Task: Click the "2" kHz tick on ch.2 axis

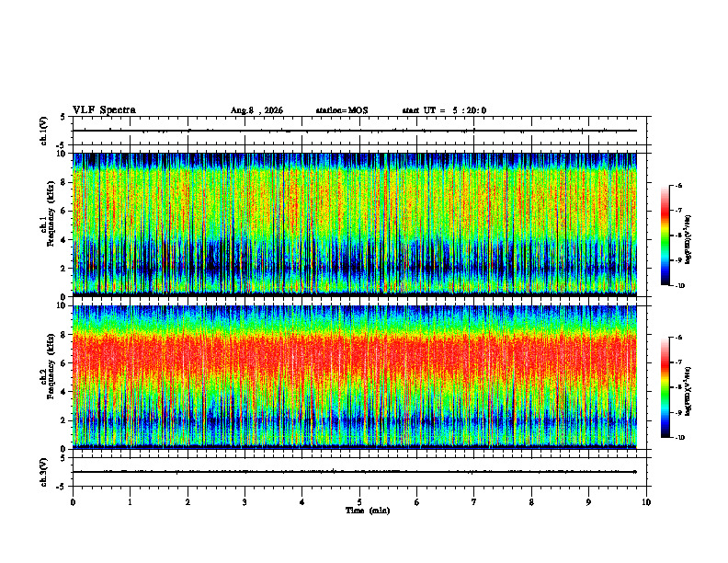Action: click(x=64, y=420)
